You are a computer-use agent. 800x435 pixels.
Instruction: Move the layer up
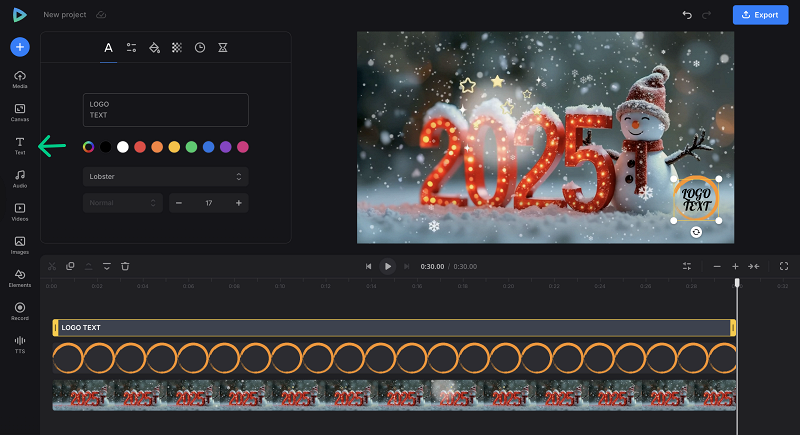click(x=88, y=266)
